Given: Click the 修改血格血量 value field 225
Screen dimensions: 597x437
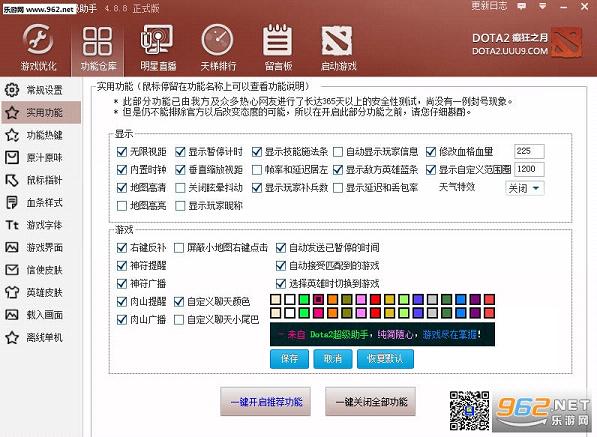Looking at the screenshot, I should click(529, 151).
